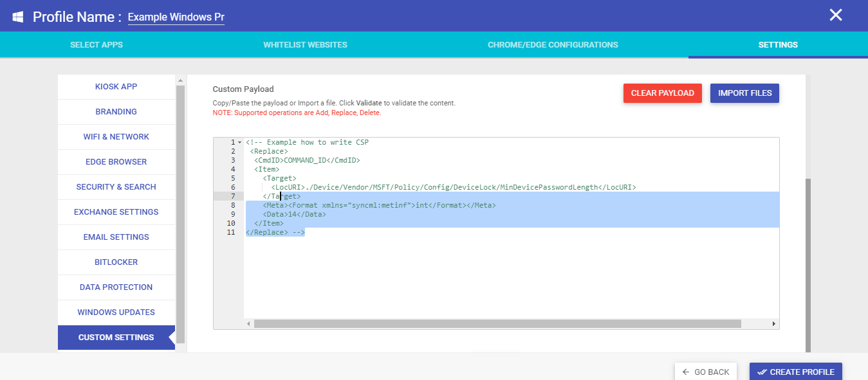
Task: Close the profile editor with X
Action: (x=835, y=15)
